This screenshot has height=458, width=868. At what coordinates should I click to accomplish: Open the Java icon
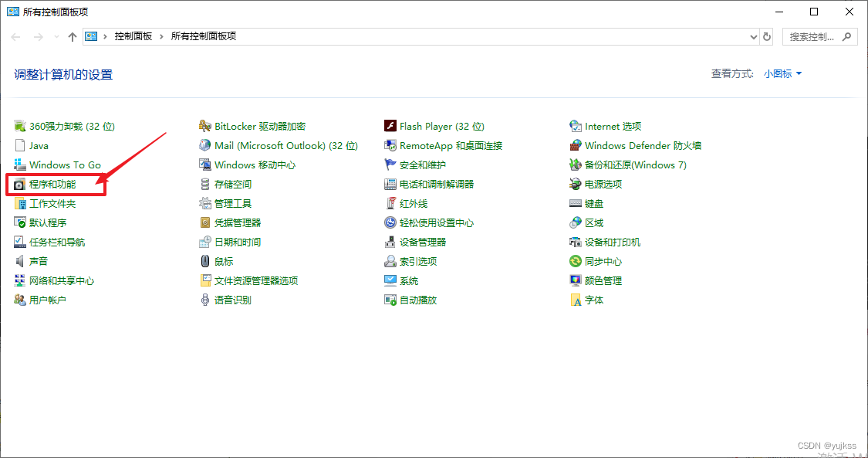[20, 146]
